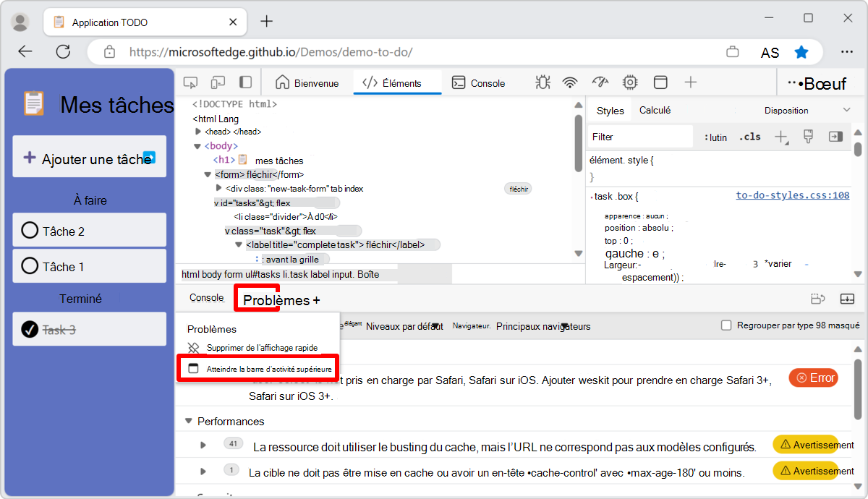The image size is (868, 499).
Task: Collapse the Performances section
Action: (189, 421)
